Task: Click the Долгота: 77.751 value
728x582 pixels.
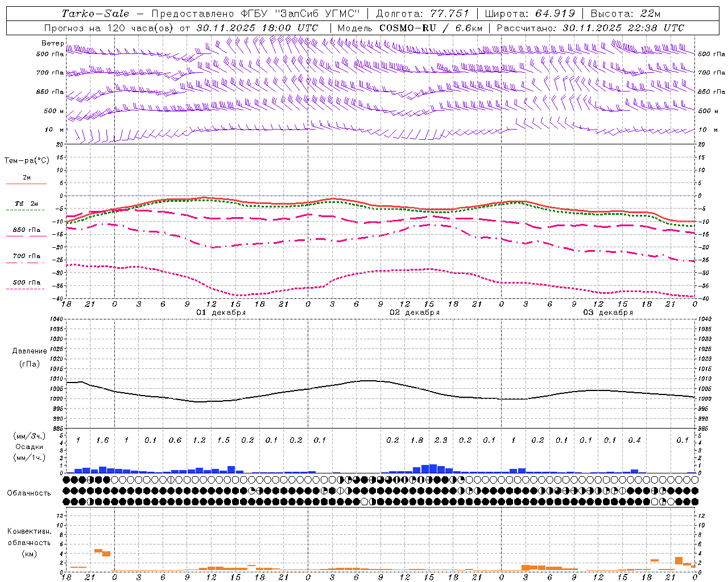Action: (423, 14)
